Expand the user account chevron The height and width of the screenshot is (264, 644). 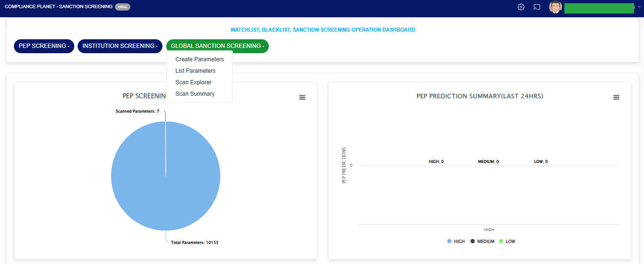tap(639, 7)
